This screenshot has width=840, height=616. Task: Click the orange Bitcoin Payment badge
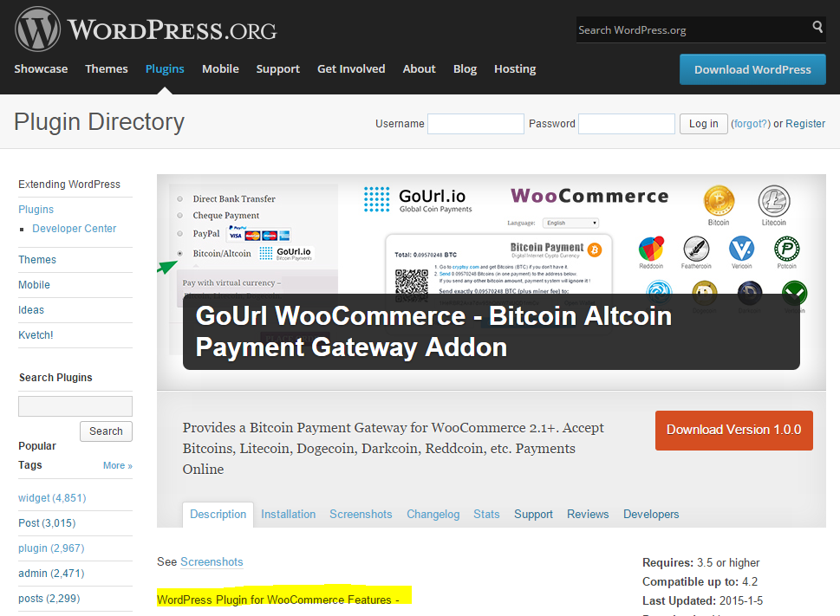594,250
